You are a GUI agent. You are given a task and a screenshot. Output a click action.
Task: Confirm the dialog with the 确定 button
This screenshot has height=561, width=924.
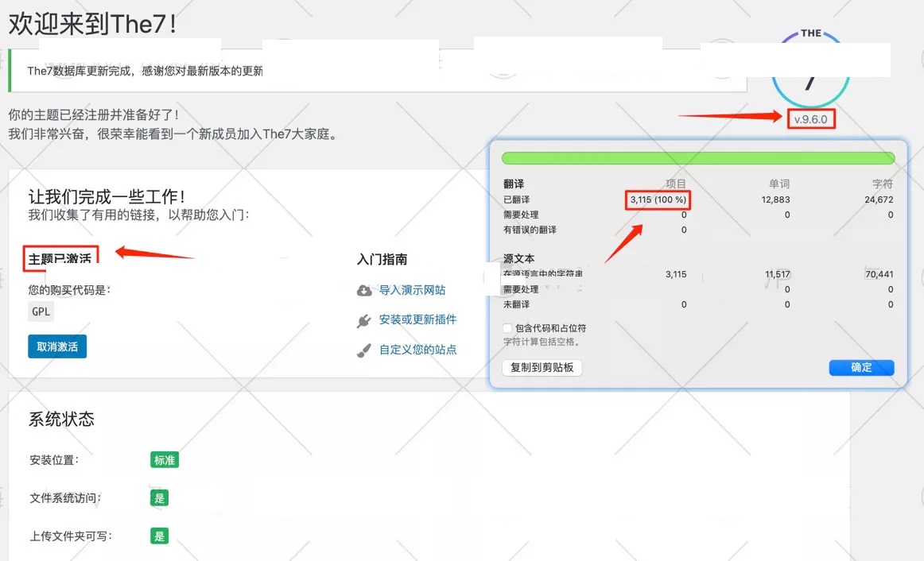(861, 367)
